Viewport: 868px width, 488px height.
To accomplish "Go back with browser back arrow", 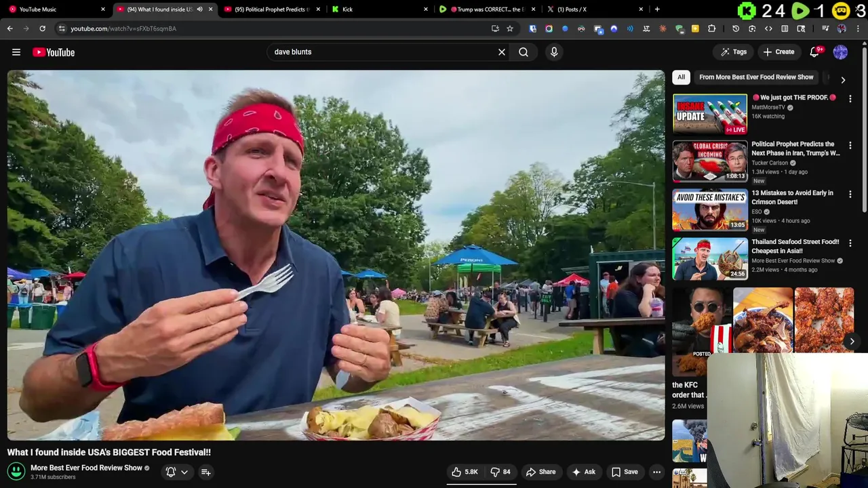I will click(x=9, y=28).
